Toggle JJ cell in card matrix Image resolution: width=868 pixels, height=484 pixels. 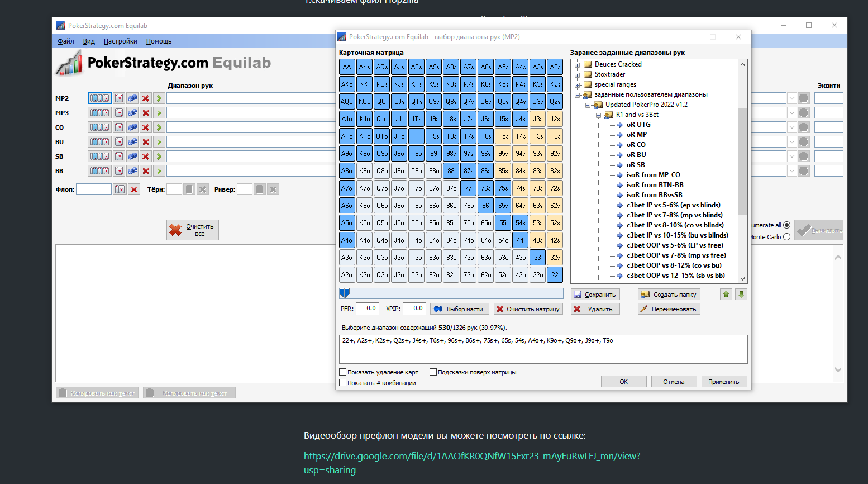point(399,119)
